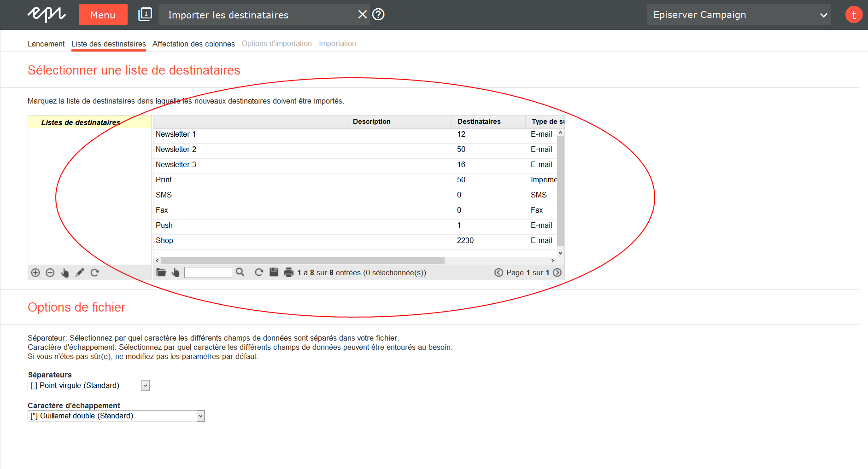
Task: Open the Caractère d'échappement dropdown
Action: [x=116, y=416]
